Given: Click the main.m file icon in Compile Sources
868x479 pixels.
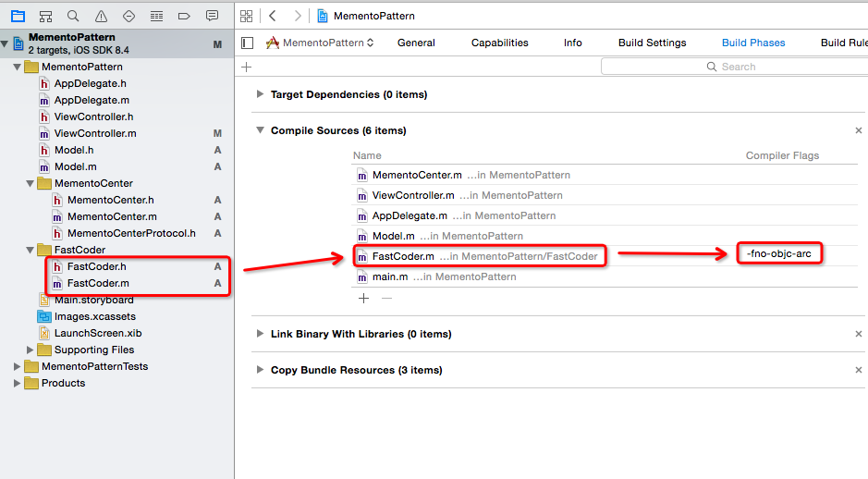Looking at the screenshot, I should tap(362, 276).
